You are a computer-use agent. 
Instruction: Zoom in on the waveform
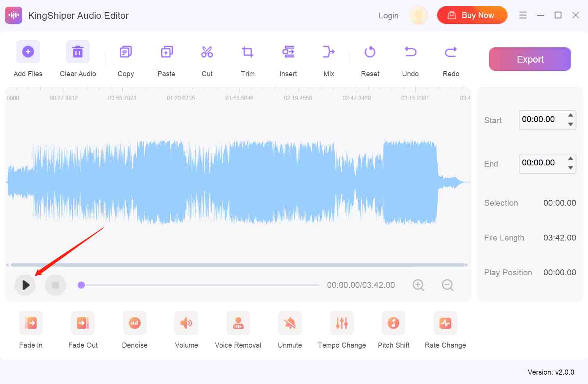418,285
